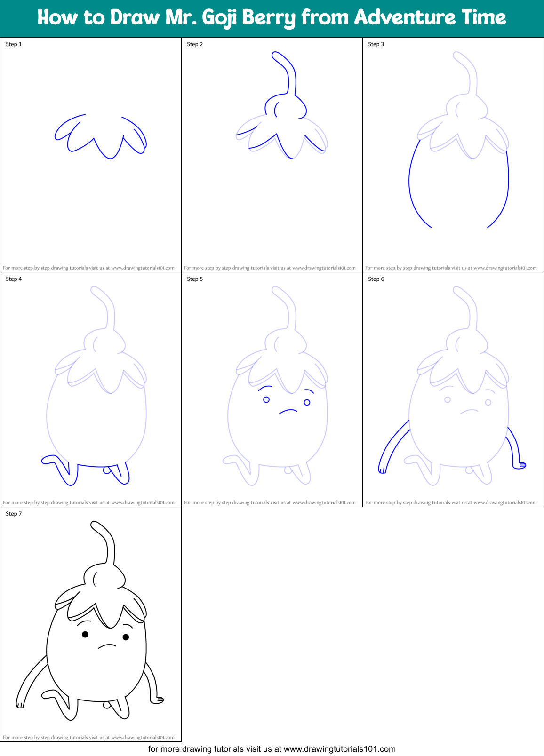Open Step 5 face drawing

pyautogui.click(x=275, y=386)
